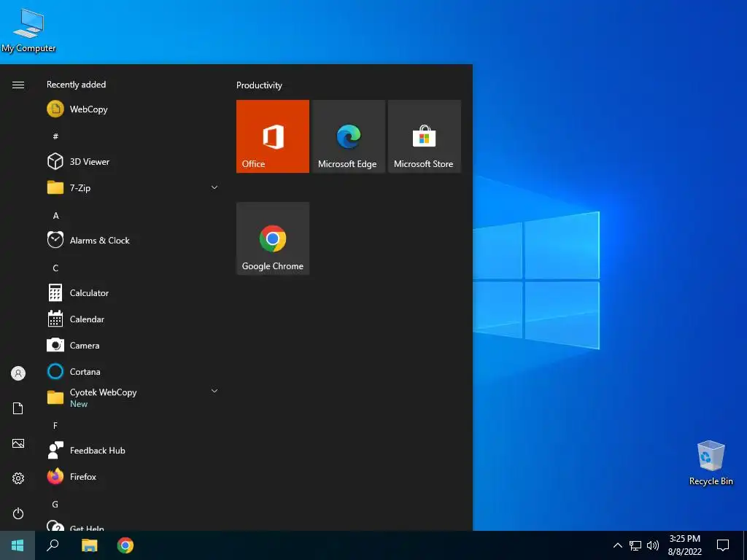Open Settings gear in Start sidebar
747x560 pixels.
[18, 478]
